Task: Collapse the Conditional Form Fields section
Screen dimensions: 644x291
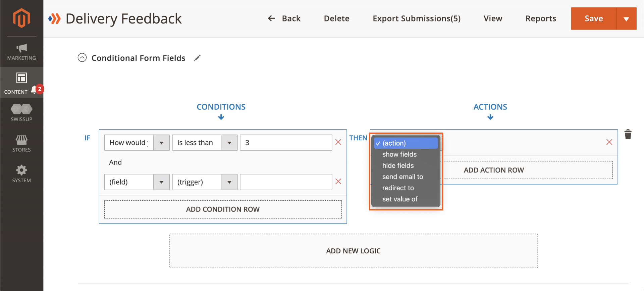Action: (82, 58)
